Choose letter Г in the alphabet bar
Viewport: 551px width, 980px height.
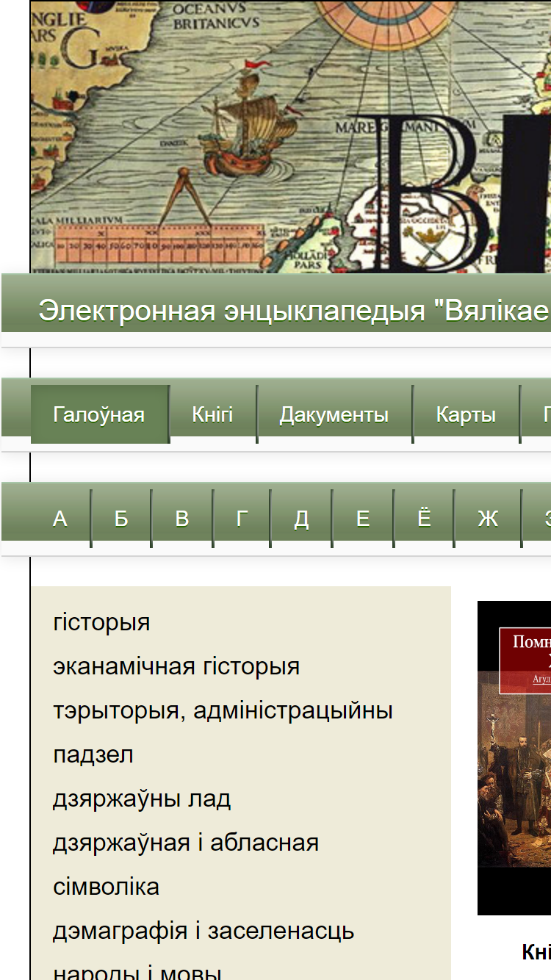(242, 519)
